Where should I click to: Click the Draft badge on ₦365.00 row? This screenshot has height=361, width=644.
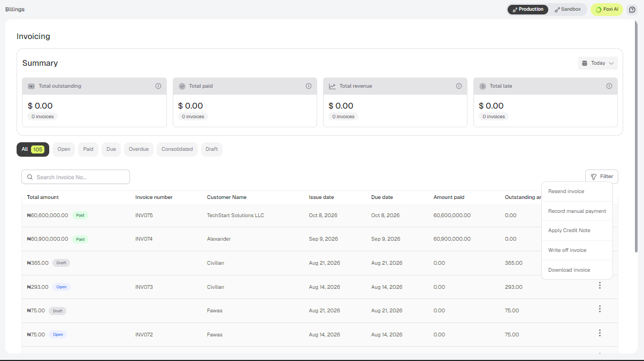[62, 263]
